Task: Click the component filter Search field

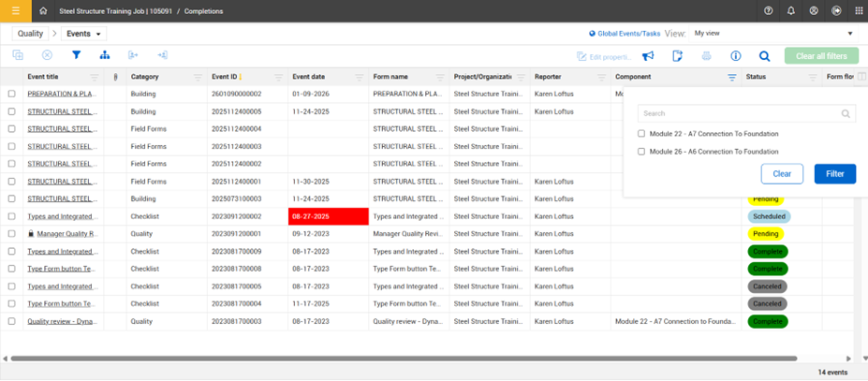Action: [x=740, y=113]
